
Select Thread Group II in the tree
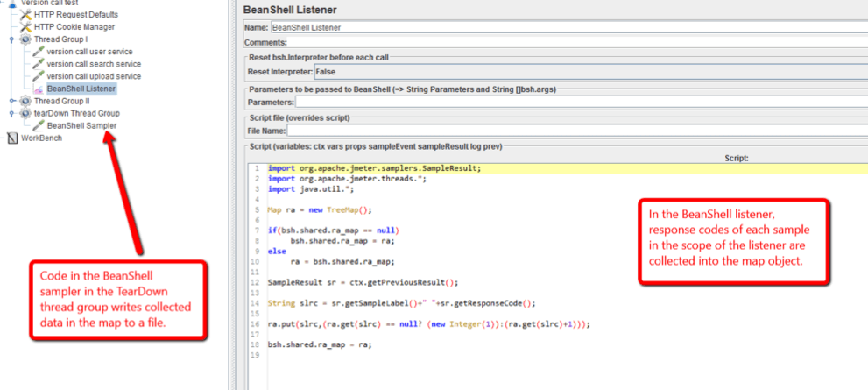(x=62, y=102)
